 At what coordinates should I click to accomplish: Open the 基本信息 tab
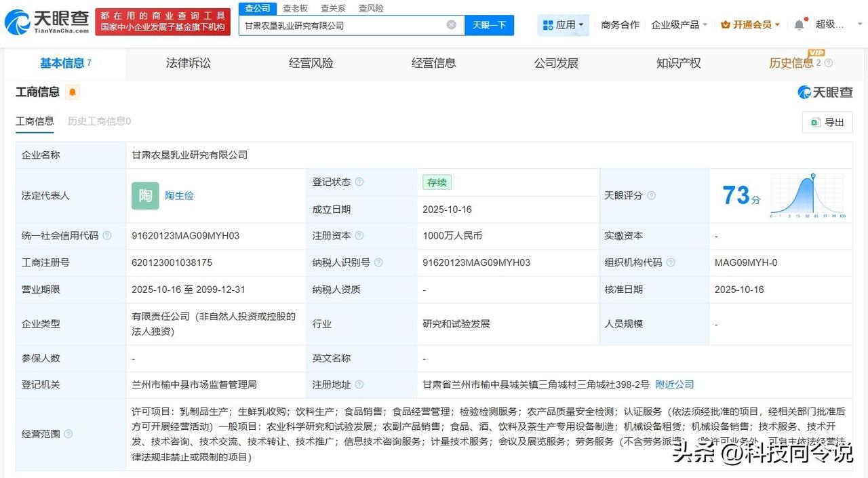[x=66, y=63]
